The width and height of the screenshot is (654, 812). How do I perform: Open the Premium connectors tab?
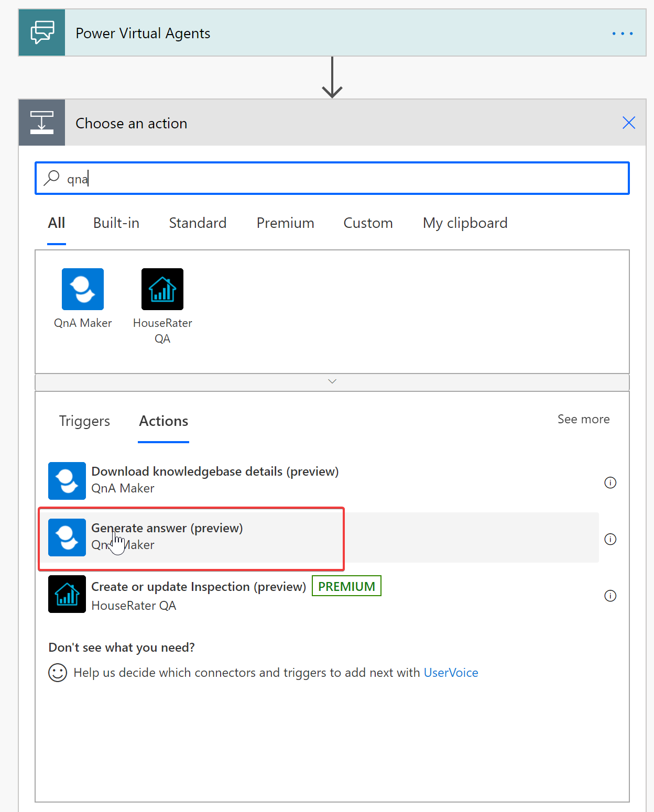[285, 223]
